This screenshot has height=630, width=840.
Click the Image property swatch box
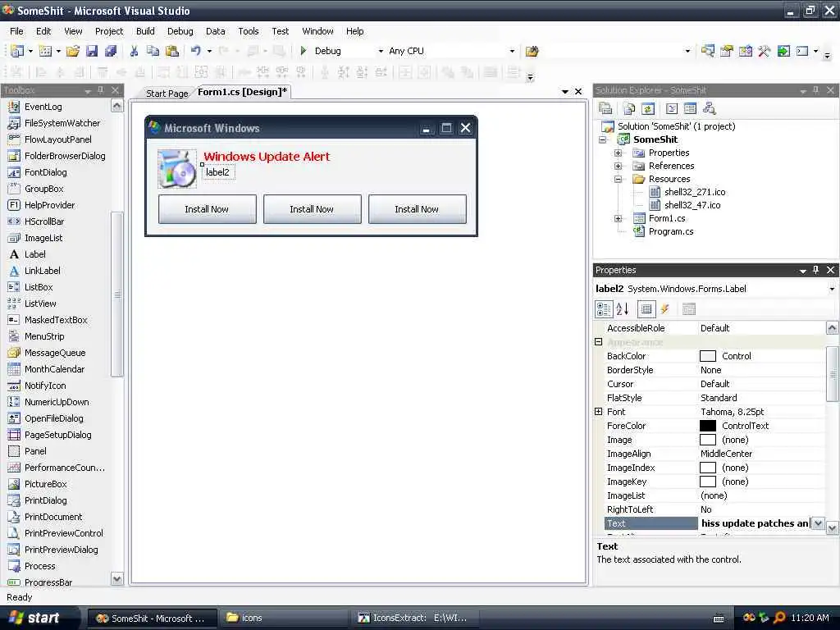click(708, 440)
